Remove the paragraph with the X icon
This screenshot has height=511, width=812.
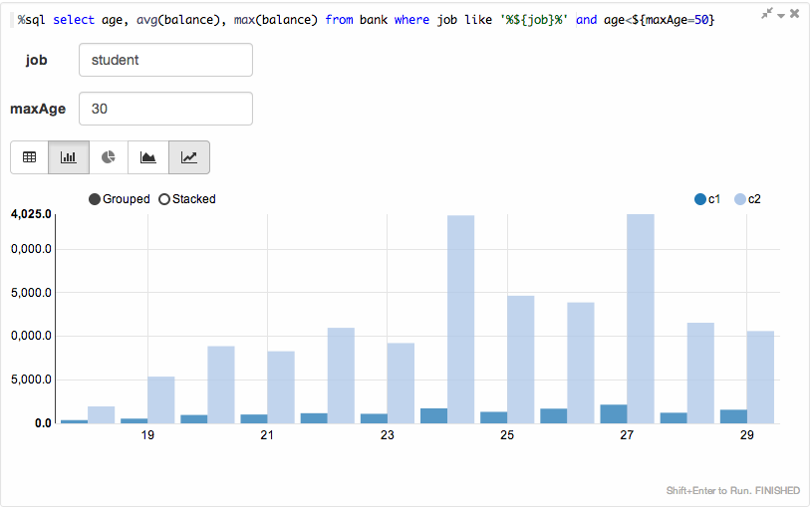(x=794, y=14)
